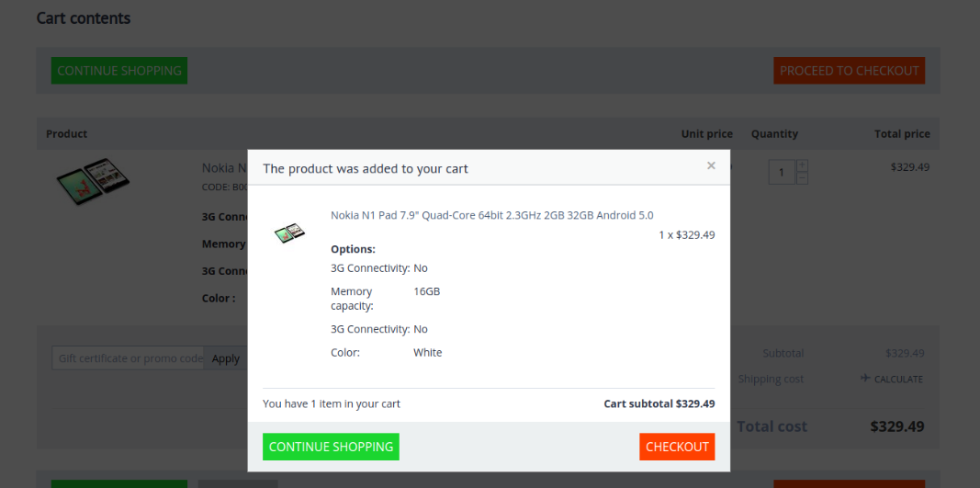
Task: Click the shipping airplane icon
Action: [x=865, y=378]
